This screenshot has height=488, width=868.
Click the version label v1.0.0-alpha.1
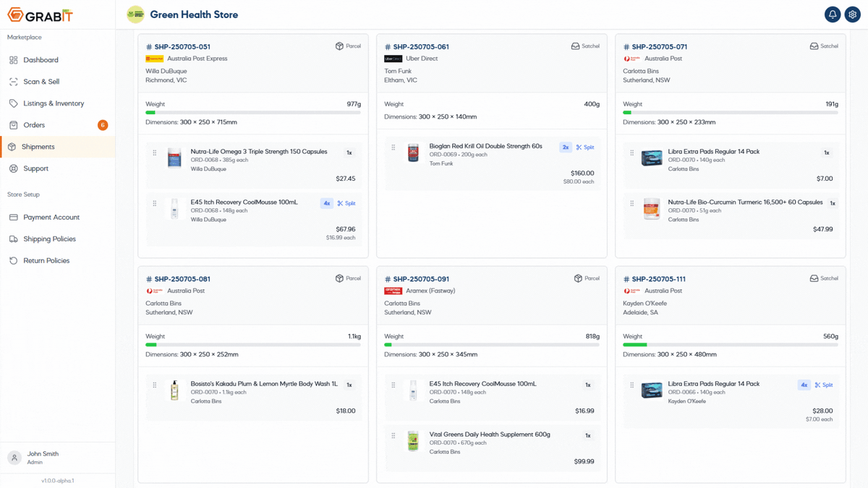coord(58,480)
